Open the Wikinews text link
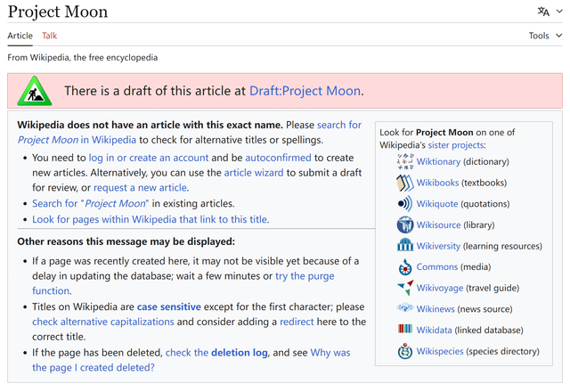 tap(436, 309)
